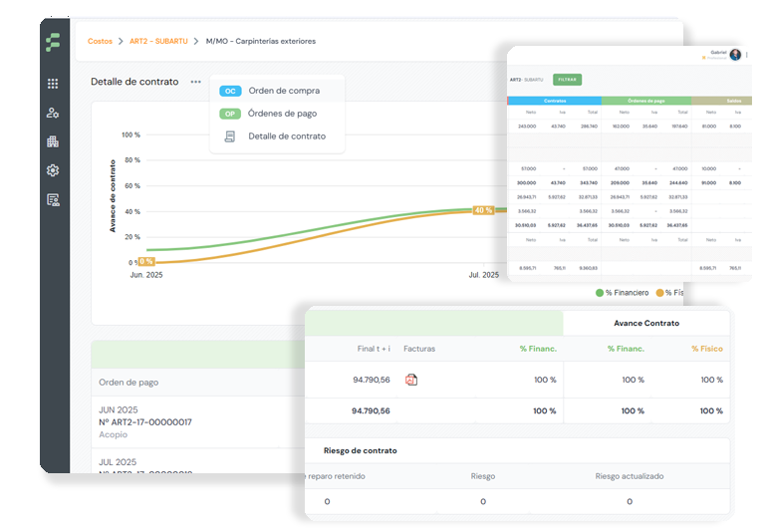Open user management icon in sidebar

pyautogui.click(x=53, y=113)
